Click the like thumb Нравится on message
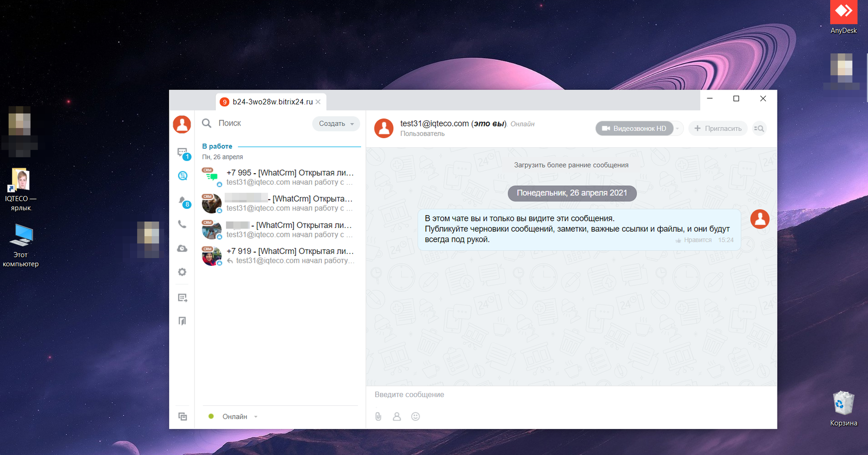This screenshot has width=868, height=455. pyautogui.click(x=693, y=240)
